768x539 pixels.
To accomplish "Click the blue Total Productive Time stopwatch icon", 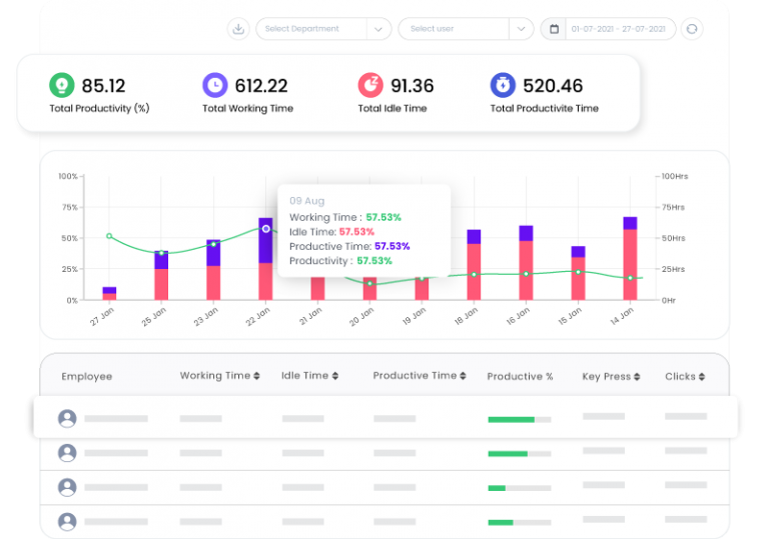I will click(503, 85).
